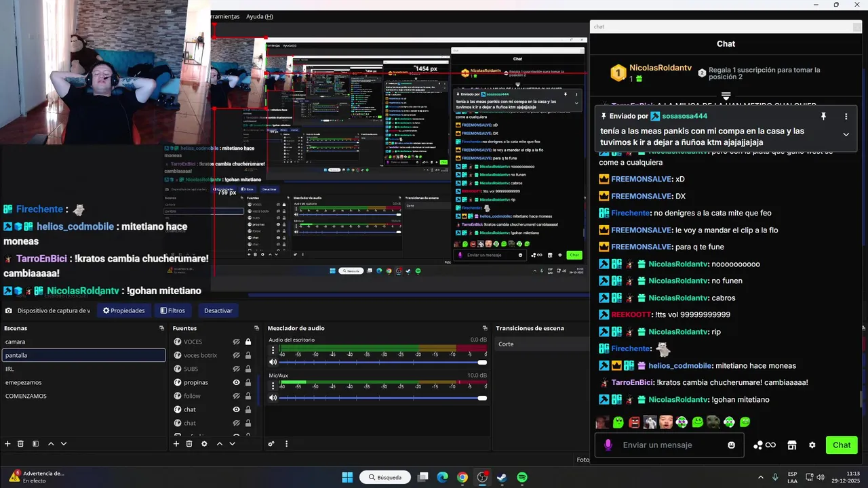Adjust Audio del escritorio volume slider

(382, 363)
